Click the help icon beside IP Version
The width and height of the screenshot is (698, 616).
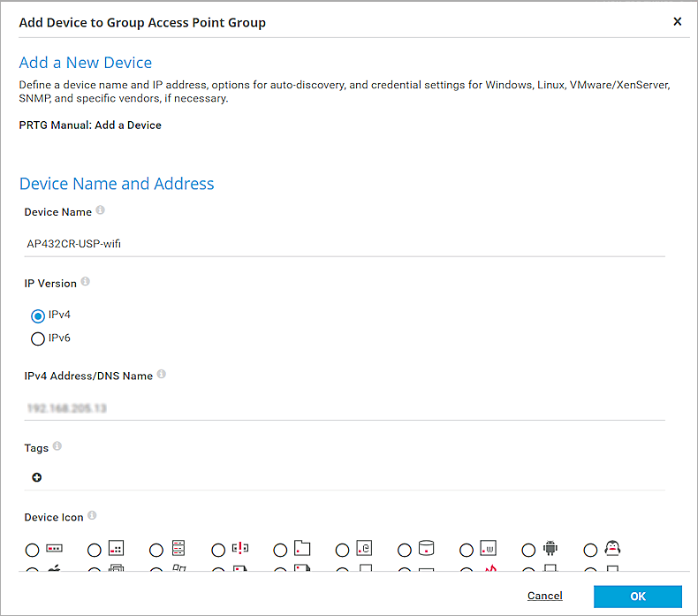tap(86, 283)
